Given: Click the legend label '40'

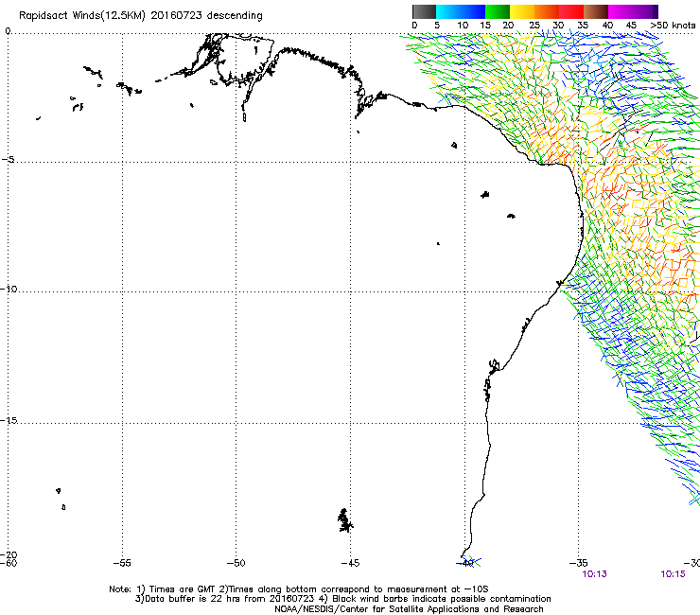Looking at the screenshot, I should click(x=607, y=26).
